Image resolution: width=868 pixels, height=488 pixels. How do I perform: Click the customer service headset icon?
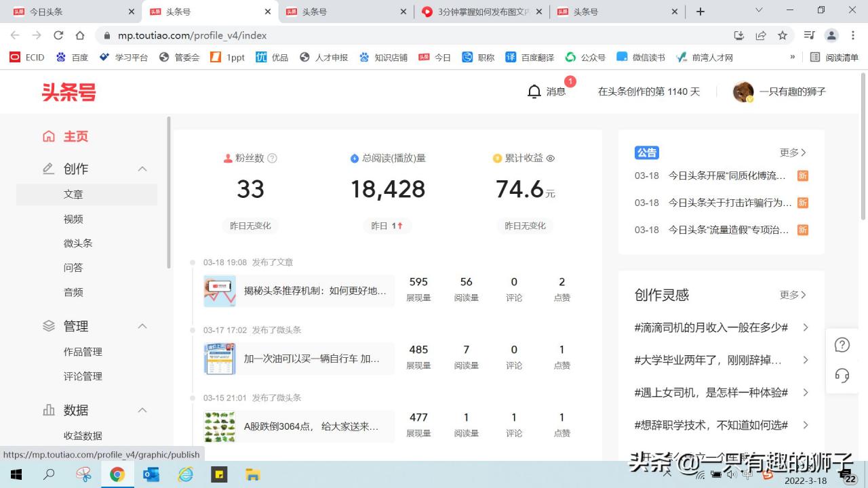[x=842, y=375]
